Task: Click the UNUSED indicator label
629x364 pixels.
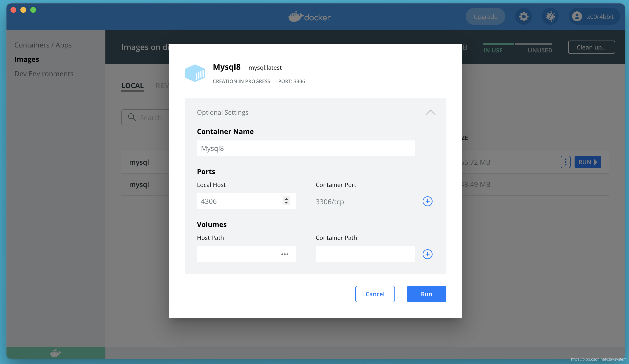Action: [x=540, y=50]
